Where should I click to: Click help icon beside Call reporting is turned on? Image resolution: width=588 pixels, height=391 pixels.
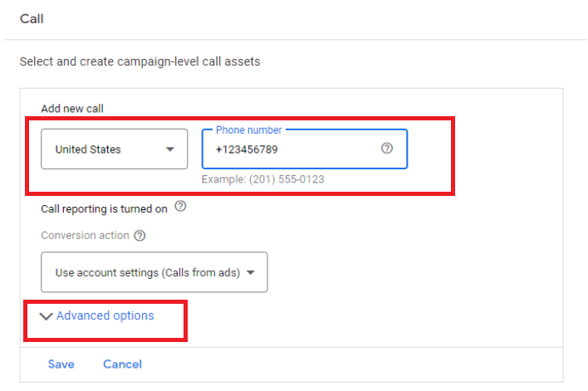pyautogui.click(x=180, y=206)
